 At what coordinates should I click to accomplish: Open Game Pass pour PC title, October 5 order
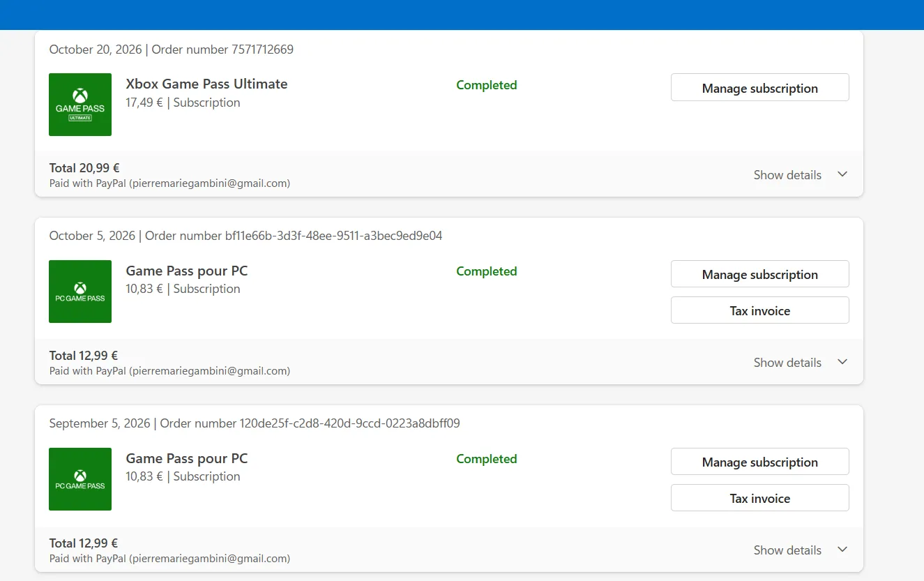(187, 271)
